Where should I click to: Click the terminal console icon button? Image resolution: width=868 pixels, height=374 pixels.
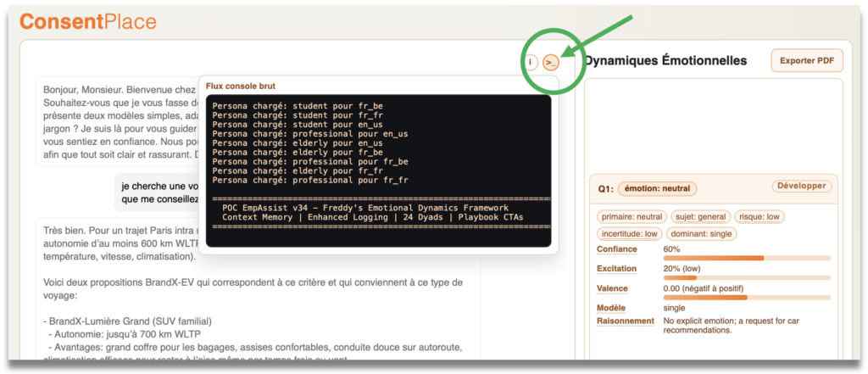(551, 62)
